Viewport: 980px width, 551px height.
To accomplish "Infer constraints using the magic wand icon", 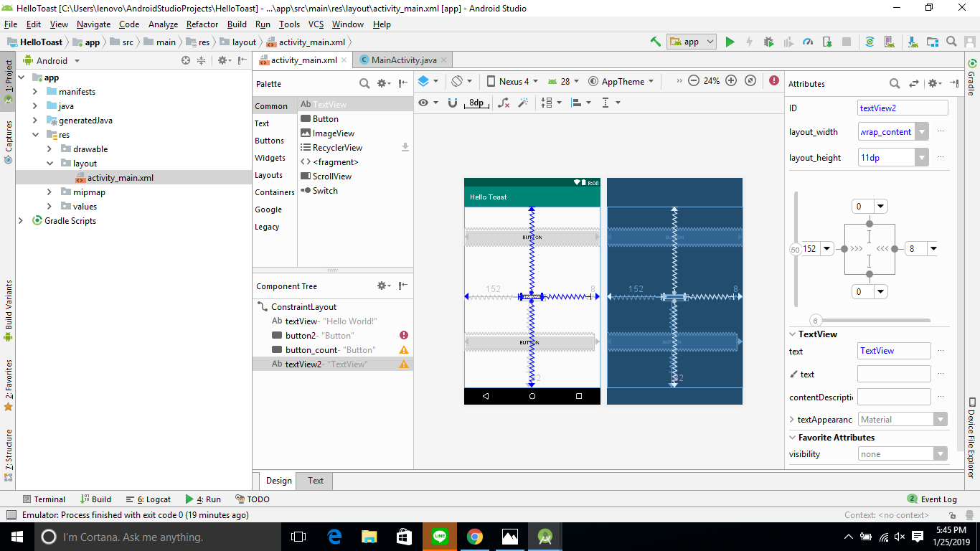I will 524,103.
